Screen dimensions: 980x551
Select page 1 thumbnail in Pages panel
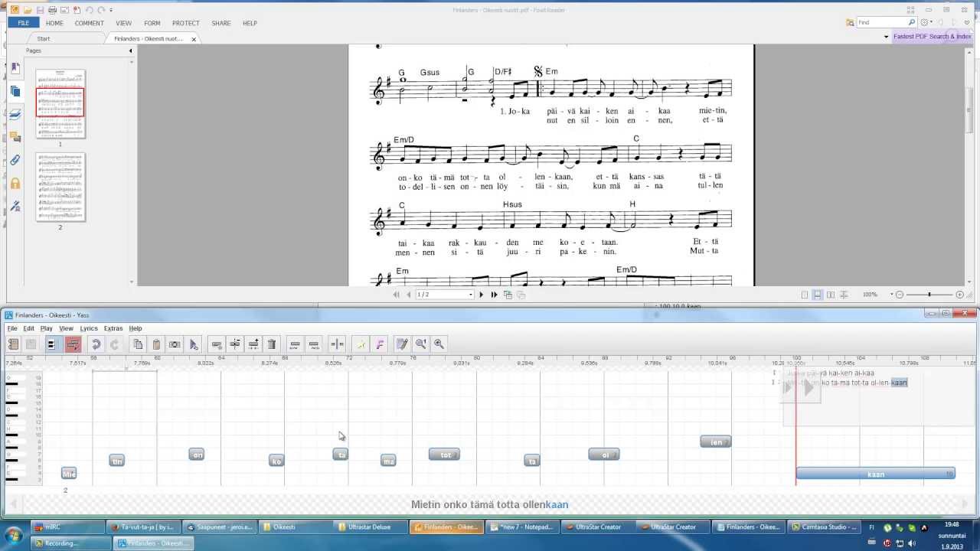60,104
